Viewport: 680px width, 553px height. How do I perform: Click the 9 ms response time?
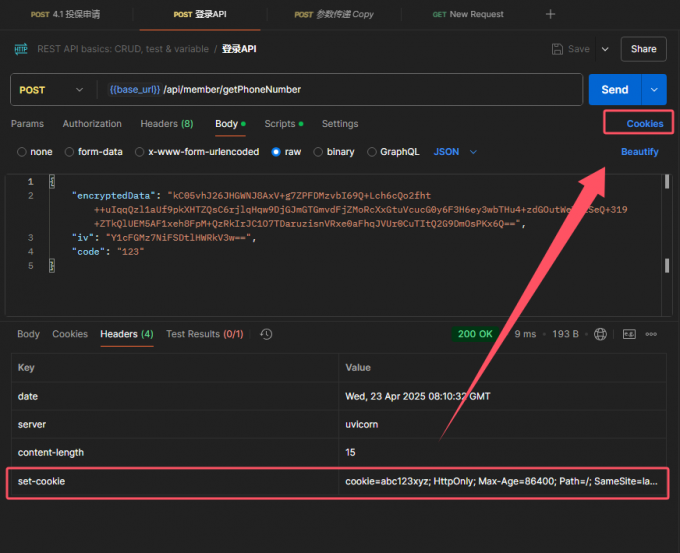[525, 334]
